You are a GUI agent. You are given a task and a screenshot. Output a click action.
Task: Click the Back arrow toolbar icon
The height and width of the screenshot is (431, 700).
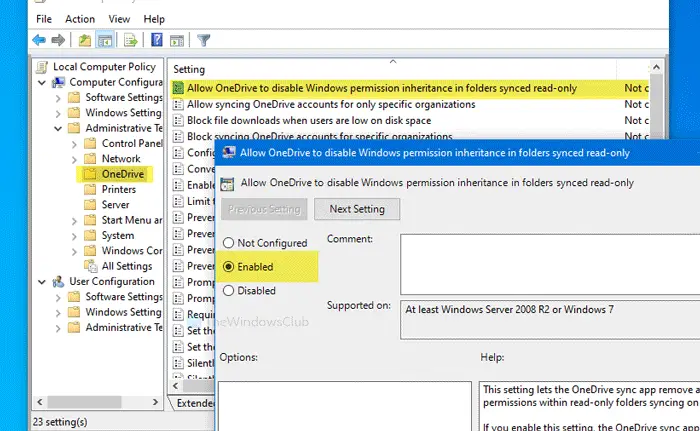point(39,40)
